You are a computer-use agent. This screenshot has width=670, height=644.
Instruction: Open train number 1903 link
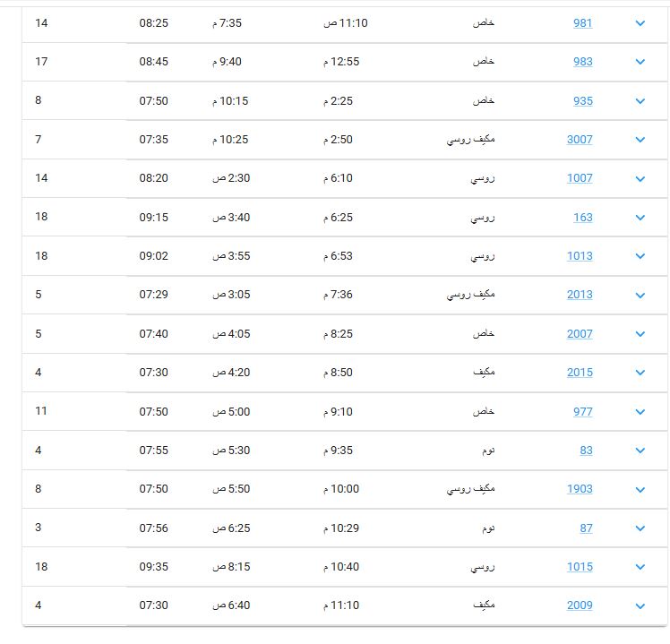580,488
